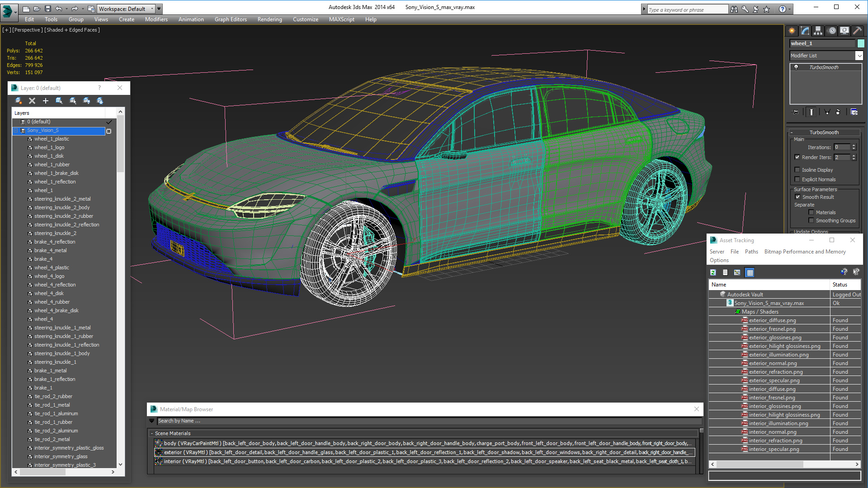The image size is (868, 488).
Task: Open the Undo history dropdown arrow
Action: tap(66, 9)
